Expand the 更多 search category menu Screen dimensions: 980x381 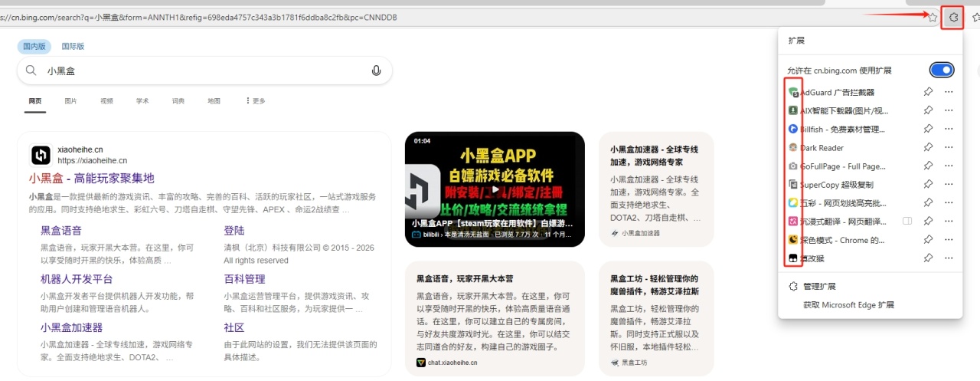click(255, 100)
